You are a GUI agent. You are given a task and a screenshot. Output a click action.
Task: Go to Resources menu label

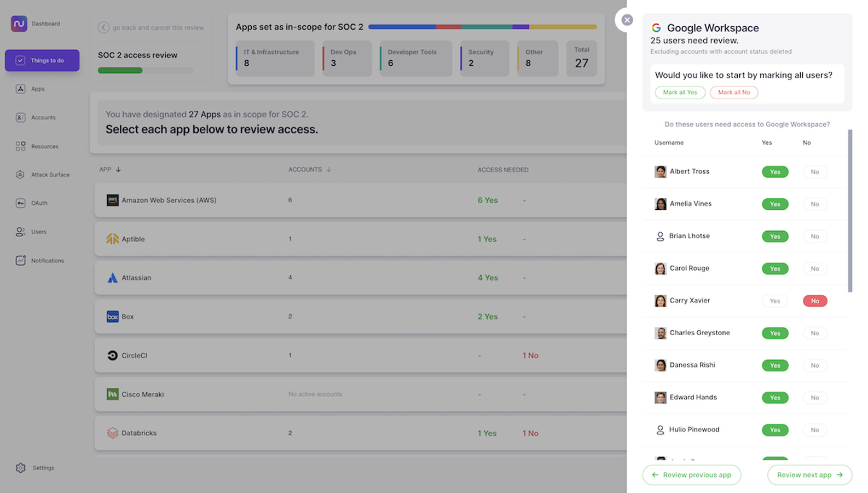45,146
